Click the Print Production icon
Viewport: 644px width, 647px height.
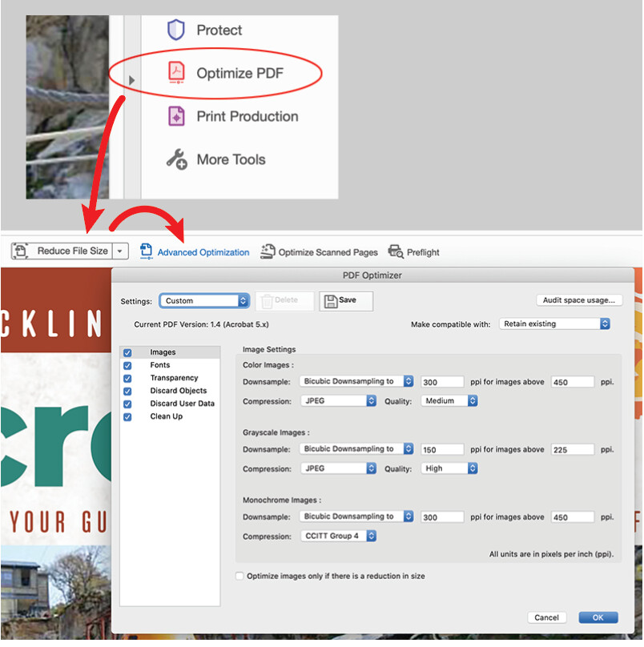click(175, 116)
